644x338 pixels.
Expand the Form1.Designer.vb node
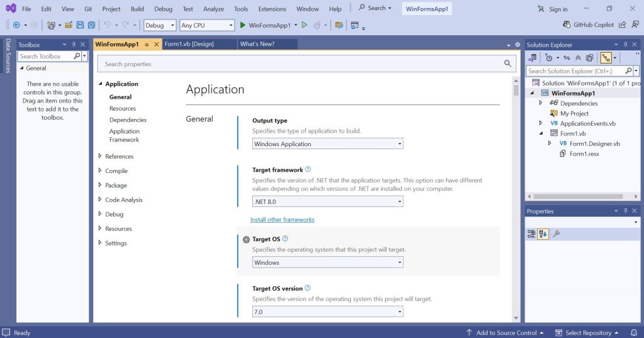pos(550,143)
